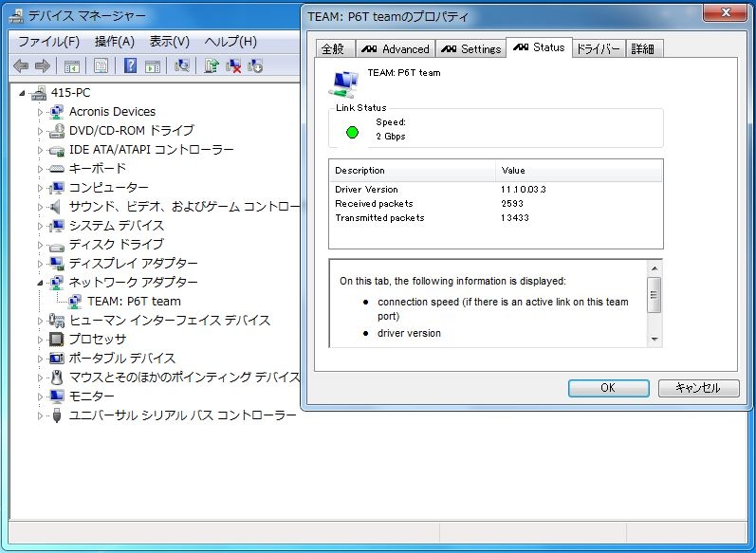Screen dimensions: 756x553
Task: Collapse the ネットワーク アダプター node
Action: [41, 283]
